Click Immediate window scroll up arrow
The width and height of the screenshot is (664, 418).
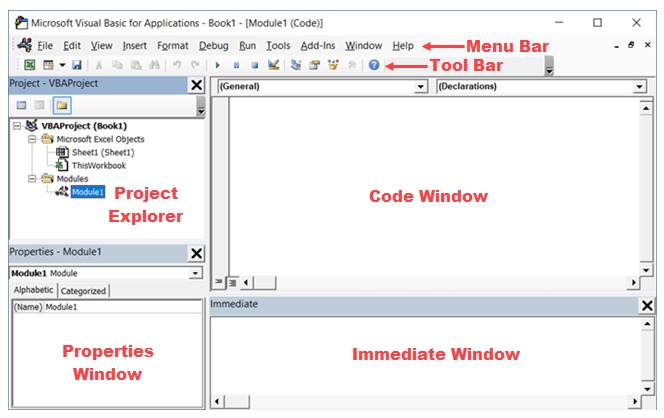coord(647,324)
